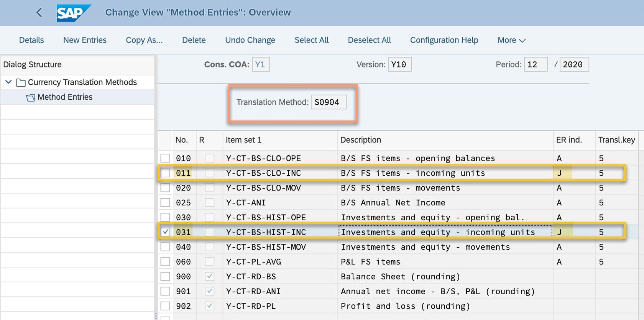Click the Cons. COA field Y1
This screenshot has height=320, width=644.
click(261, 64)
